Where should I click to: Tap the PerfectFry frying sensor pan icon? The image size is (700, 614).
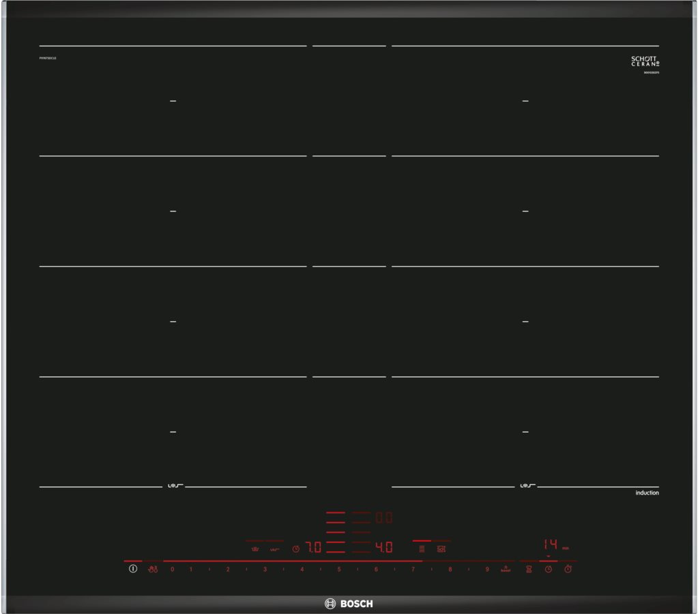click(x=255, y=548)
